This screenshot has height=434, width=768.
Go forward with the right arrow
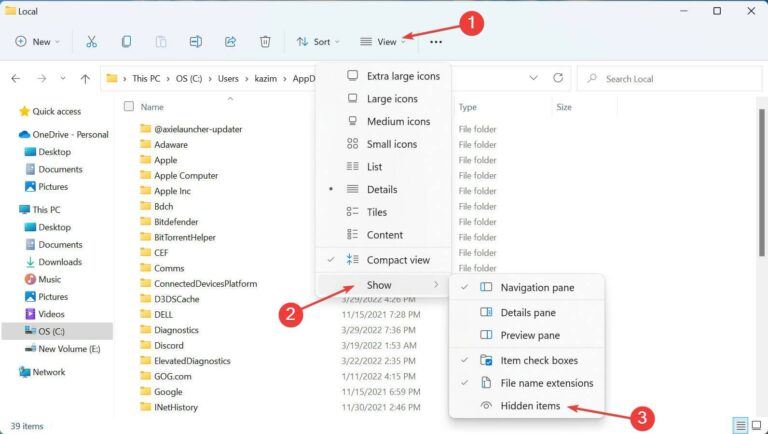[x=42, y=78]
